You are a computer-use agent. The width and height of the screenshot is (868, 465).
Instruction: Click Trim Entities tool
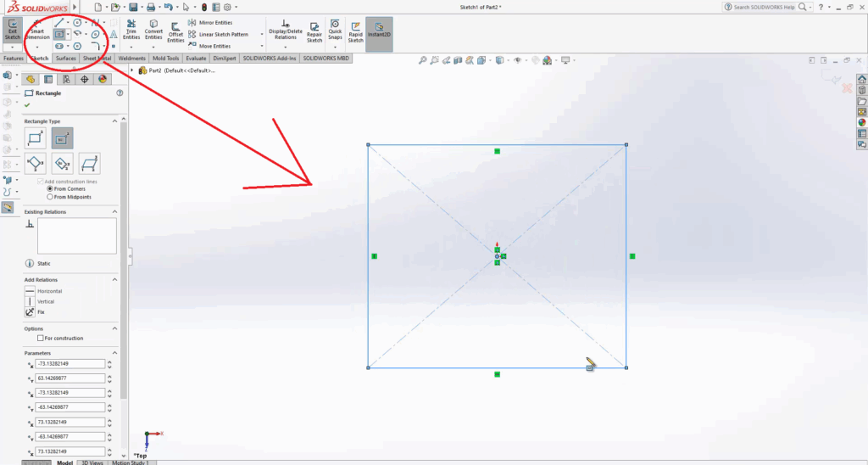pos(131,30)
